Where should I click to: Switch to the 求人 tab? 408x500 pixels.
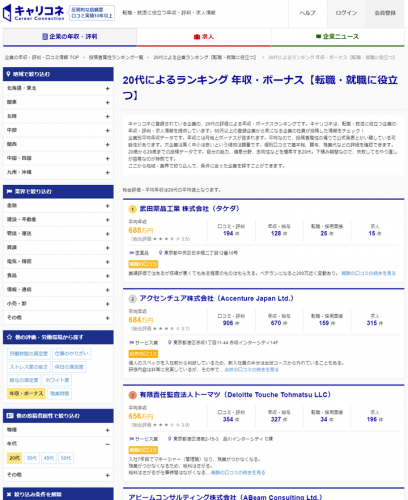pyautogui.click(x=204, y=37)
